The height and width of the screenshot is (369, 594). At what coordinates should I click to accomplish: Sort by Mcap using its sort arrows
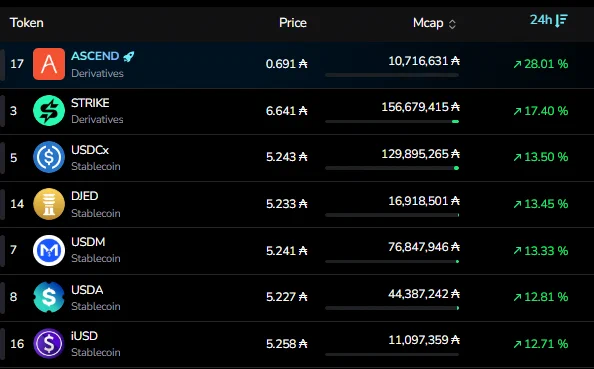[x=452, y=24]
